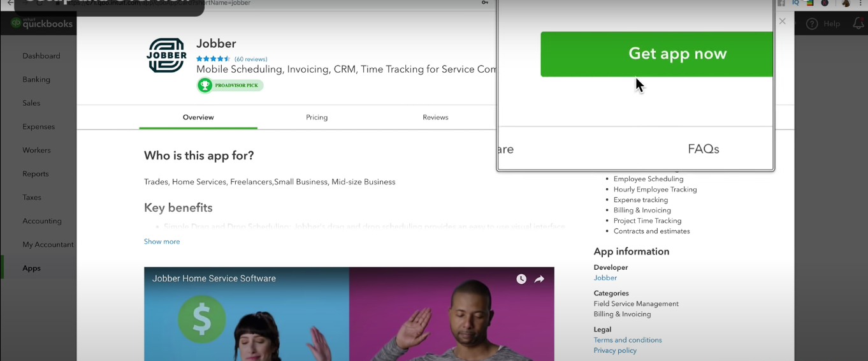Click the video Watch later clock icon
Screen dimensions: 868x361
coord(521,279)
